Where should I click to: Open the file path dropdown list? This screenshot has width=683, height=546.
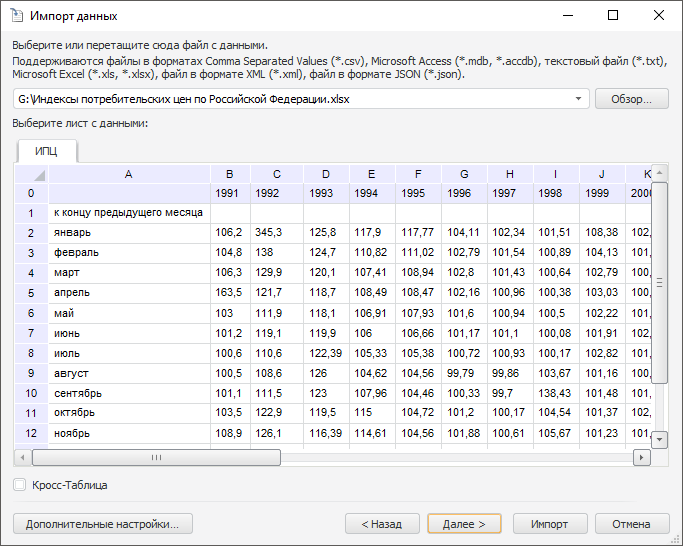tap(579, 99)
